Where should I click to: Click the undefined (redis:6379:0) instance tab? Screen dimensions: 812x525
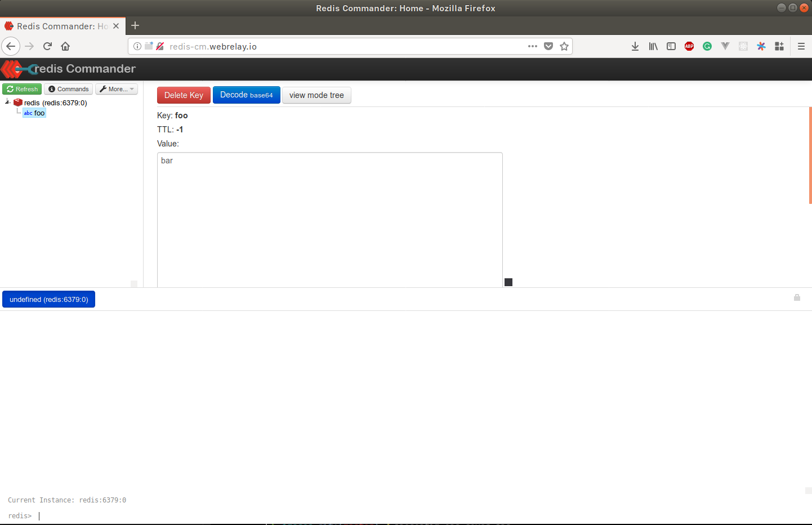(x=48, y=299)
